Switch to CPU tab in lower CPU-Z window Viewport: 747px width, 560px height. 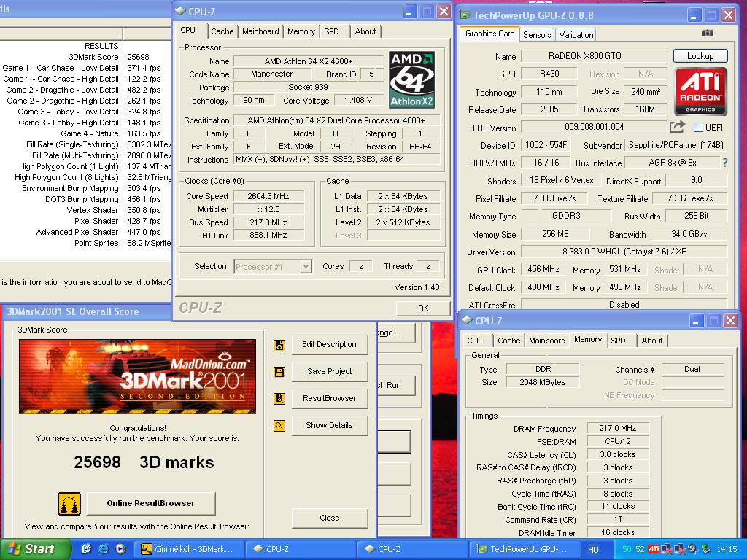[x=474, y=341]
